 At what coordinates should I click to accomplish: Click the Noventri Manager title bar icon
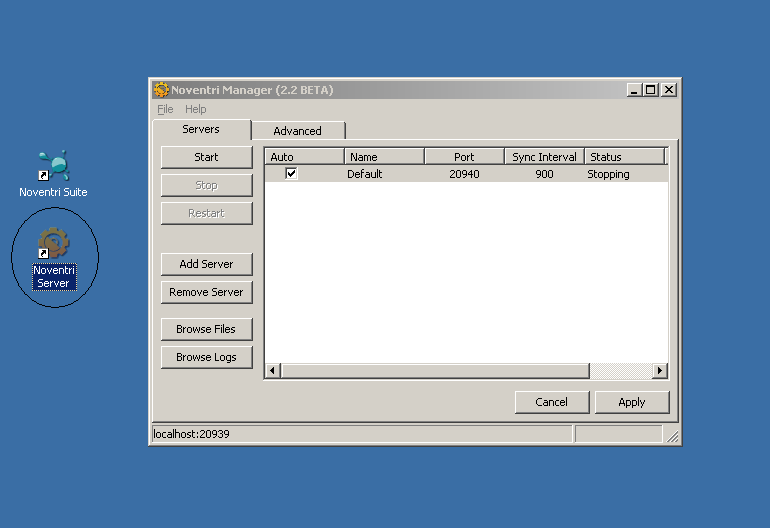161,90
